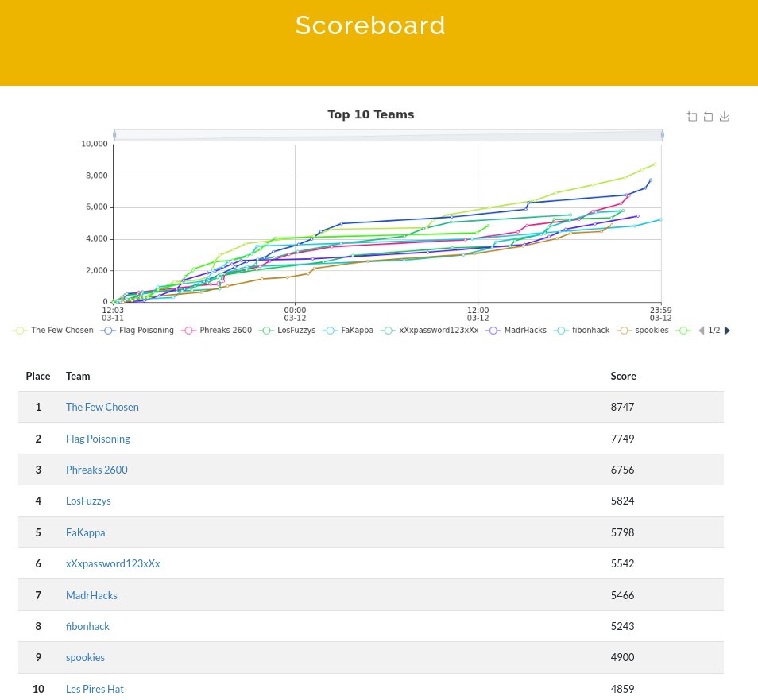758x700 pixels.
Task: Click the Scoreboard page heading
Action: tap(370, 25)
